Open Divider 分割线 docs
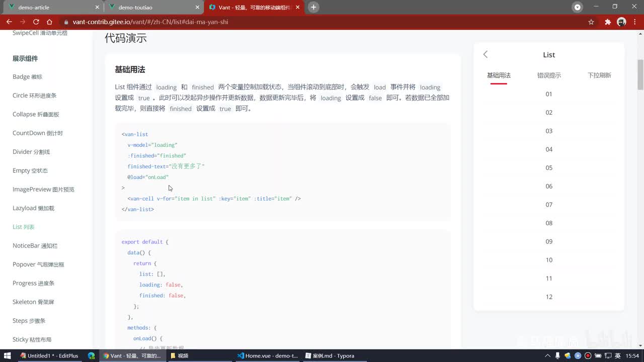 click(x=31, y=152)
